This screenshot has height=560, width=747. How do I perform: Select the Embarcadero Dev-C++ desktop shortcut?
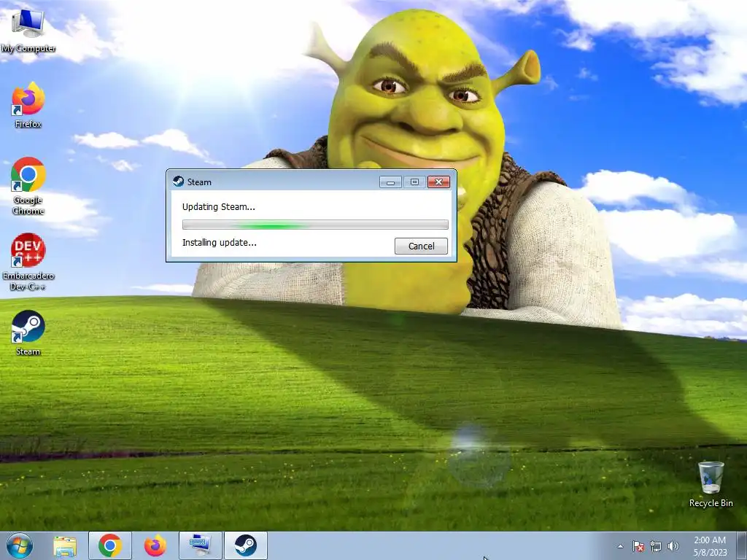click(28, 262)
